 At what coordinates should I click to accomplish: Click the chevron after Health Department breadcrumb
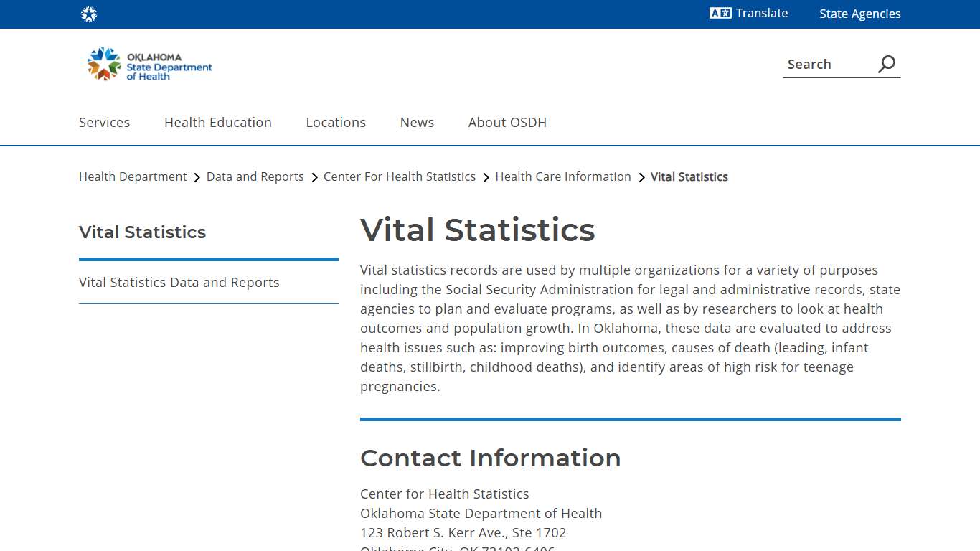pos(196,177)
